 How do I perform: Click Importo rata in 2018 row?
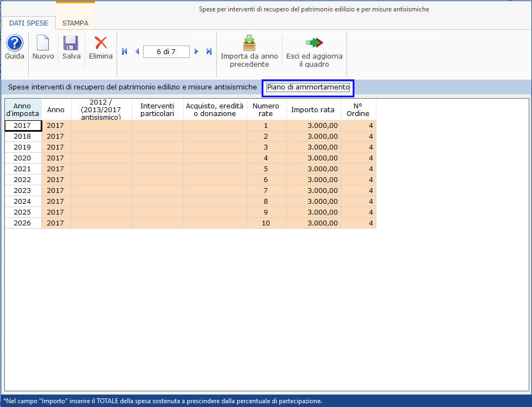(x=313, y=137)
